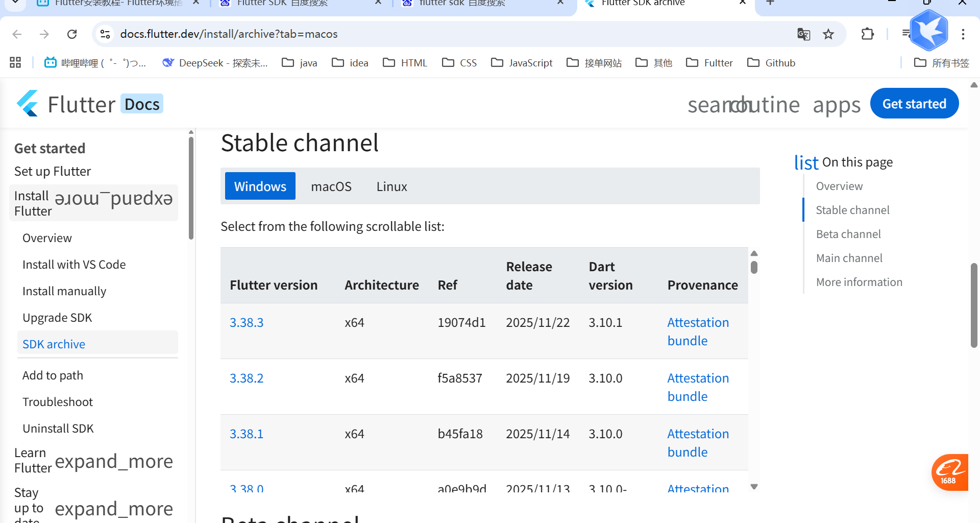Viewport: 980px width, 523px height.
Task: Open the Extensions puzzle icon
Action: coord(867,34)
